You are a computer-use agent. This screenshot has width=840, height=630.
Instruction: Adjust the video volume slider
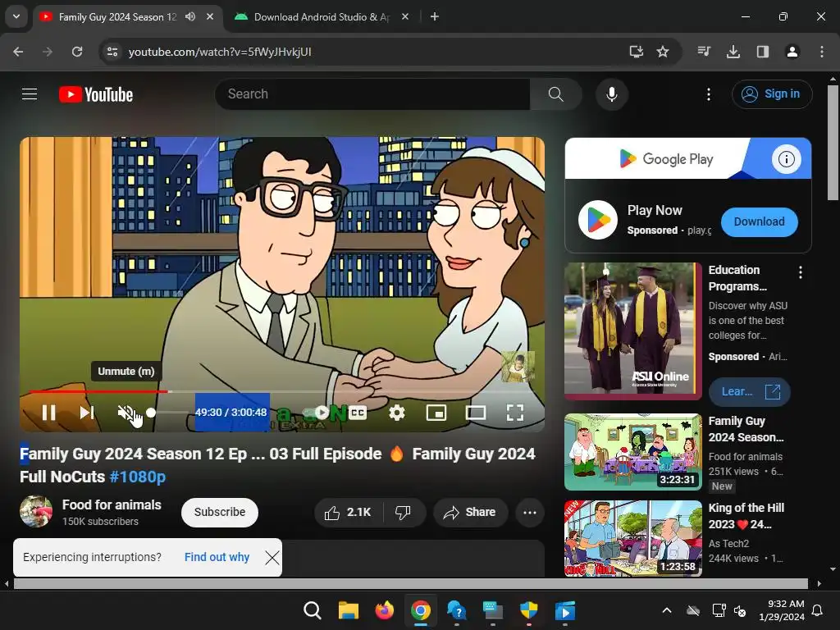coord(167,413)
